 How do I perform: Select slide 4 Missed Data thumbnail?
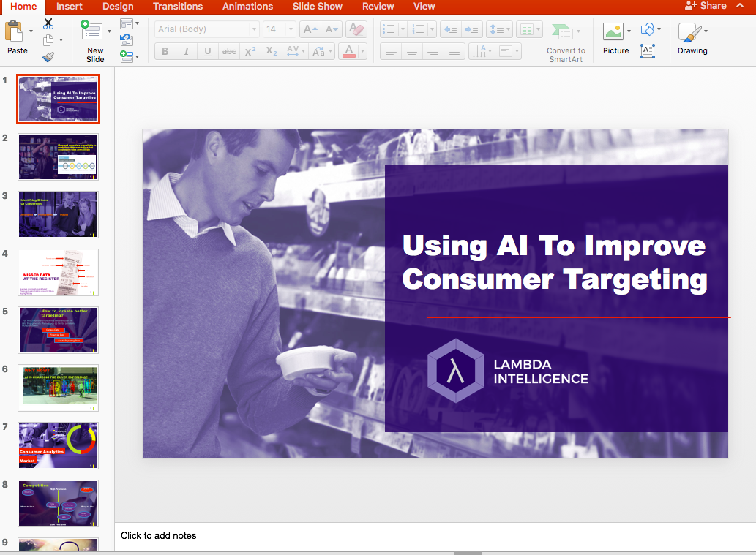[x=59, y=272]
